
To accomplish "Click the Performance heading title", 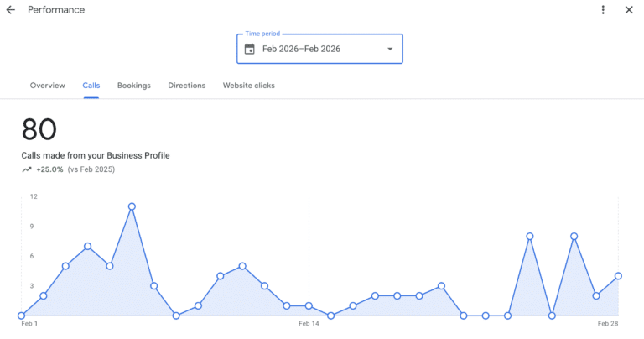I will [x=56, y=10].
